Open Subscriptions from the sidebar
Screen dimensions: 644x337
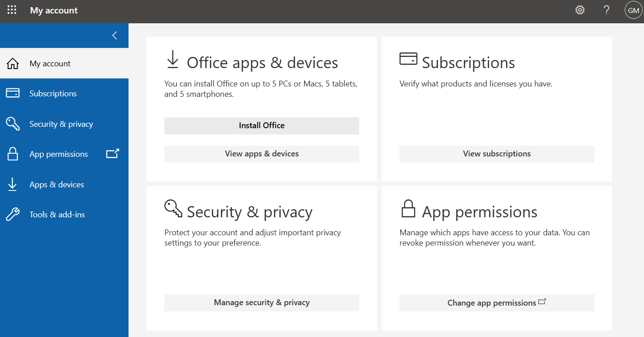(x=64, y=94)
